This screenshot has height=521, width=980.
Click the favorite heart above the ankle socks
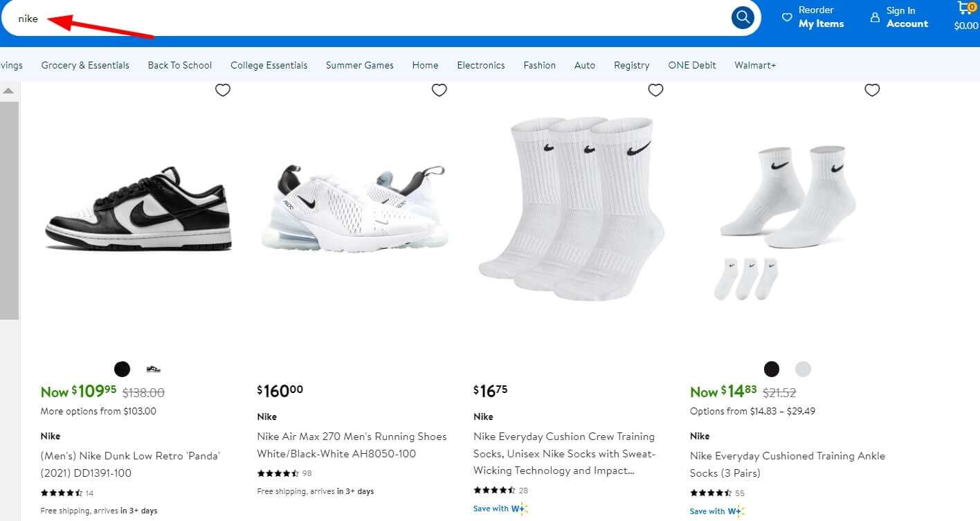click(872, 90)
